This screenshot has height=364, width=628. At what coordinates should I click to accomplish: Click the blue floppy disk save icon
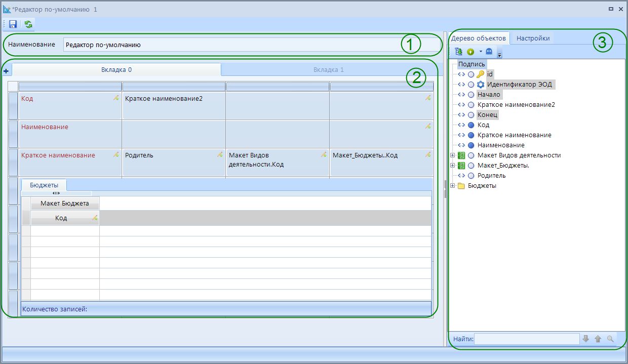click(x=13, y=24)
